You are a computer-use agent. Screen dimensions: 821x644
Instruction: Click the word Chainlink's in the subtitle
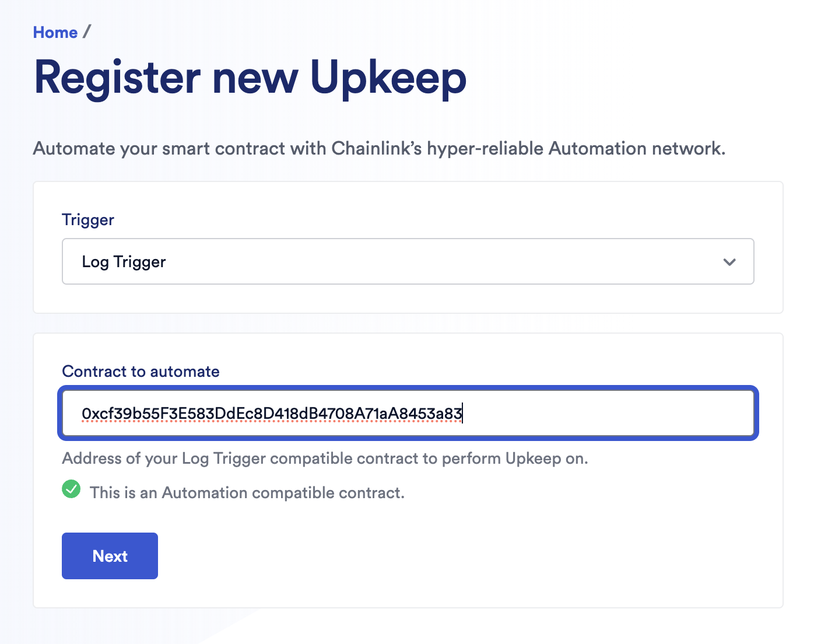click(x=376, y=149)
